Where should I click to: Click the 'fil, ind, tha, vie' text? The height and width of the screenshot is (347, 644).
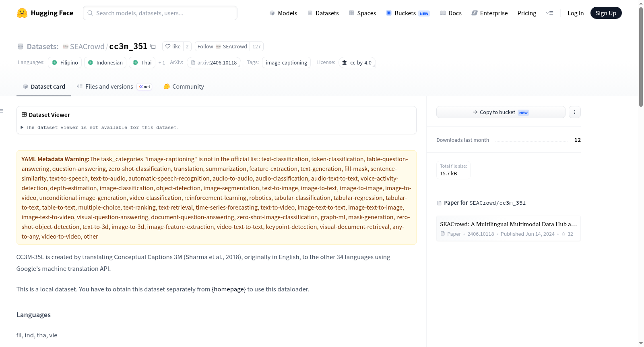pos(37,335)
